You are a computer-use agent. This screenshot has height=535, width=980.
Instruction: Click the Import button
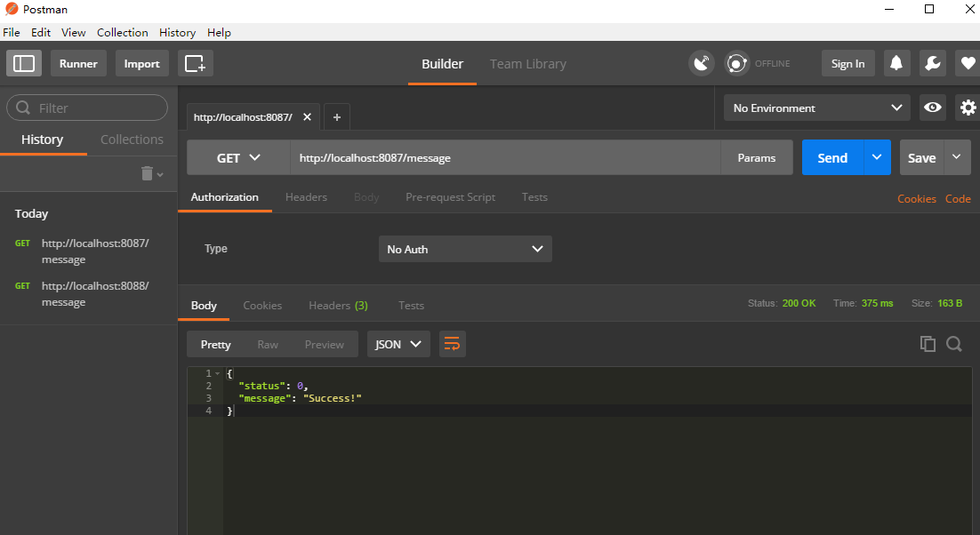142,63
